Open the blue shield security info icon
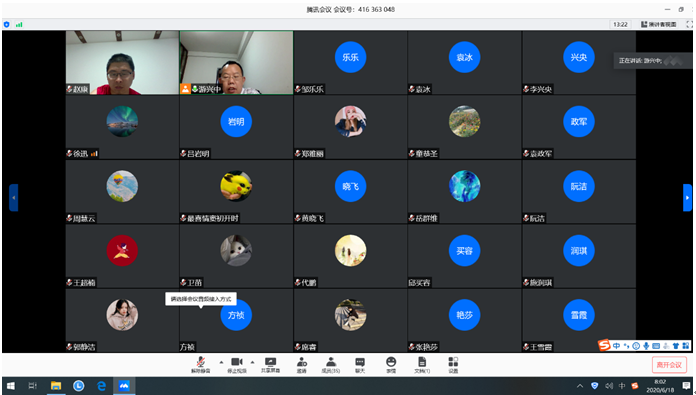Screen dimensions: 696x395 (6, 24)
